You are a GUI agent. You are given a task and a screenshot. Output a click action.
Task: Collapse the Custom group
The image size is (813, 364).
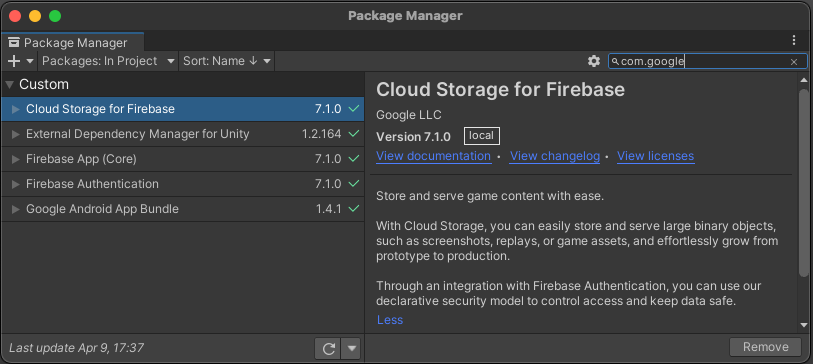(x=9, y=84)
